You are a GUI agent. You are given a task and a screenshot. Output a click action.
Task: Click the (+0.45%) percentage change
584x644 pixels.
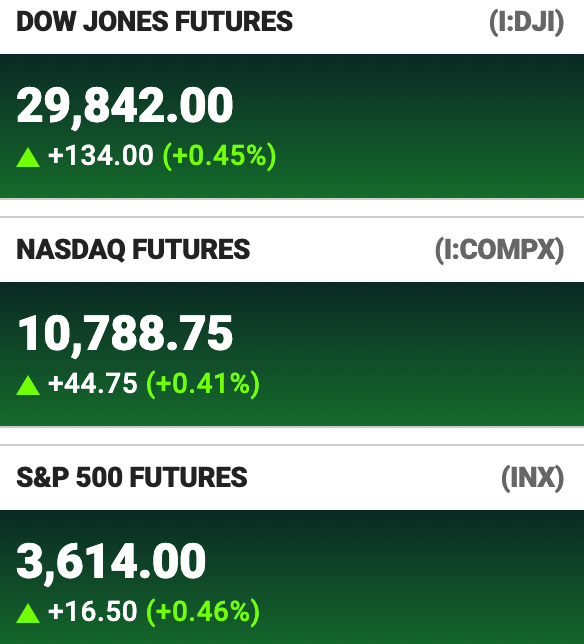click(220, 156)
